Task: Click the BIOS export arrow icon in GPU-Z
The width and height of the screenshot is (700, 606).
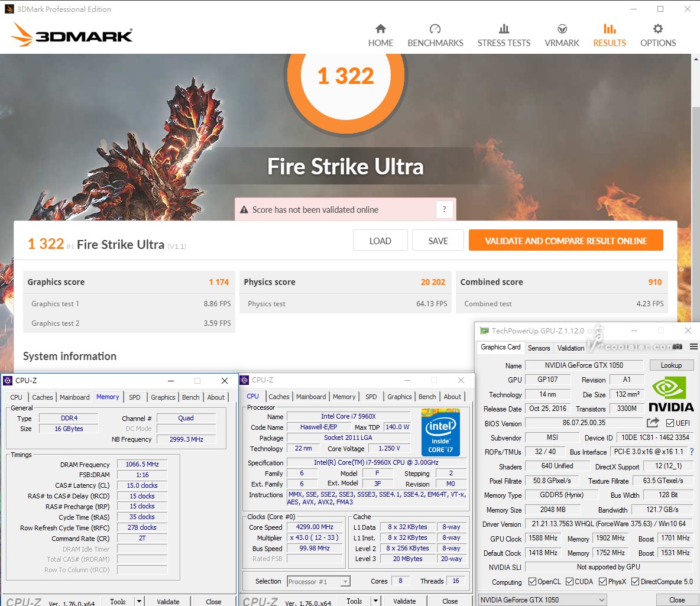Action: pos(653,423)
